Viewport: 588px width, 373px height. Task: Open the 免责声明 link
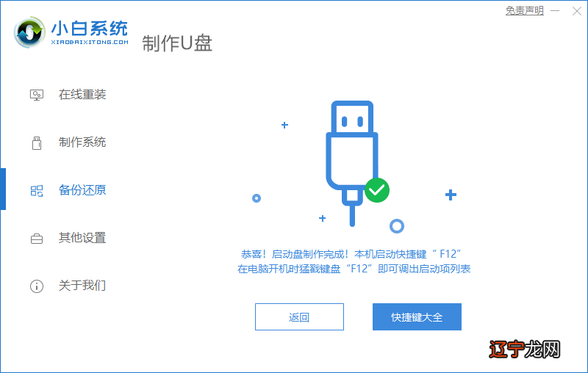click(524, 10)
